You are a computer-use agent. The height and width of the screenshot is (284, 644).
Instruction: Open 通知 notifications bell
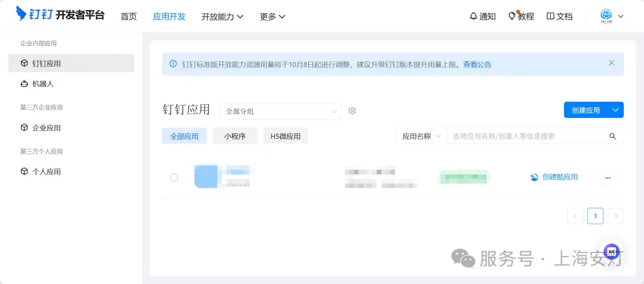click(482, 17)
